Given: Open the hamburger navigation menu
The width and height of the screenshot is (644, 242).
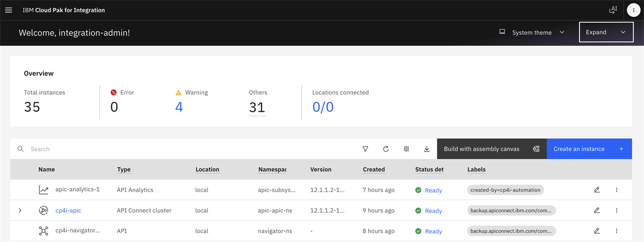Looking at the screenshot, I should pyautogui.click(x=8, y=10).
